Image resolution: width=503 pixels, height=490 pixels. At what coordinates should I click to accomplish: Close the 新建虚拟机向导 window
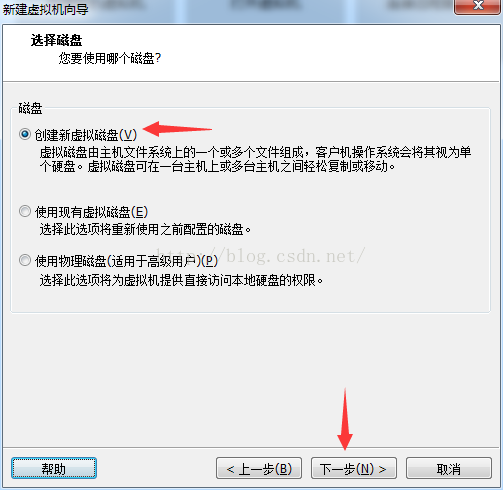coord(478,6)
